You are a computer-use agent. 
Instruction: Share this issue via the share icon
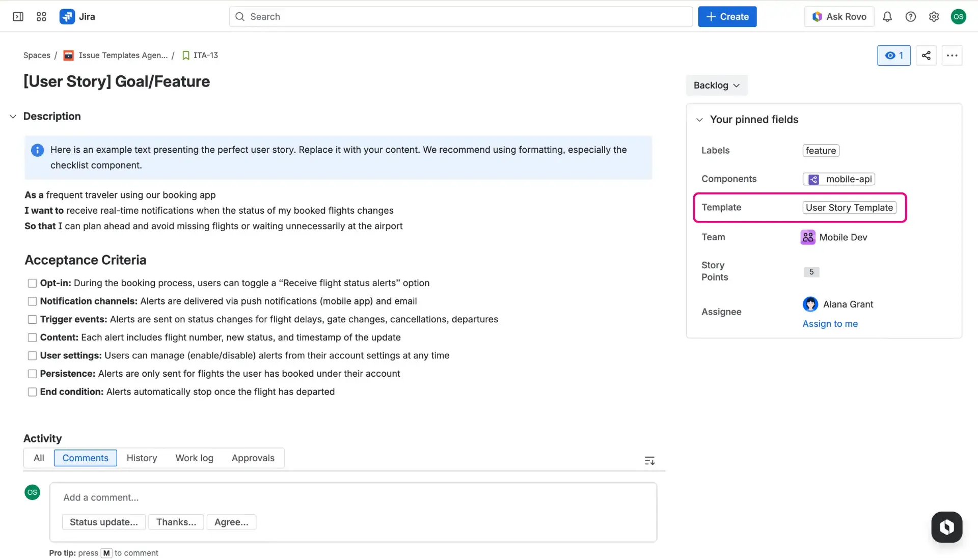pyautogui.click(x=926, y=55)
